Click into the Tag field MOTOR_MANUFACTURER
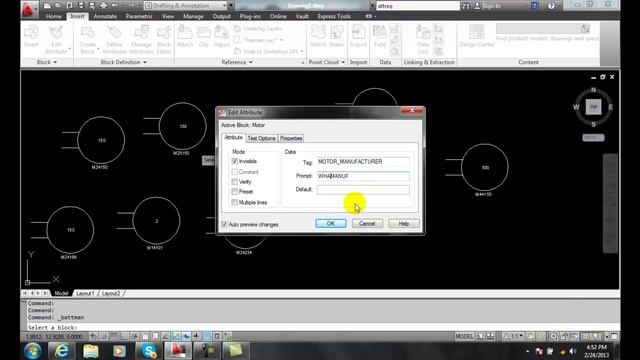The width and height of the screenshot is (640, 360). 363,162
